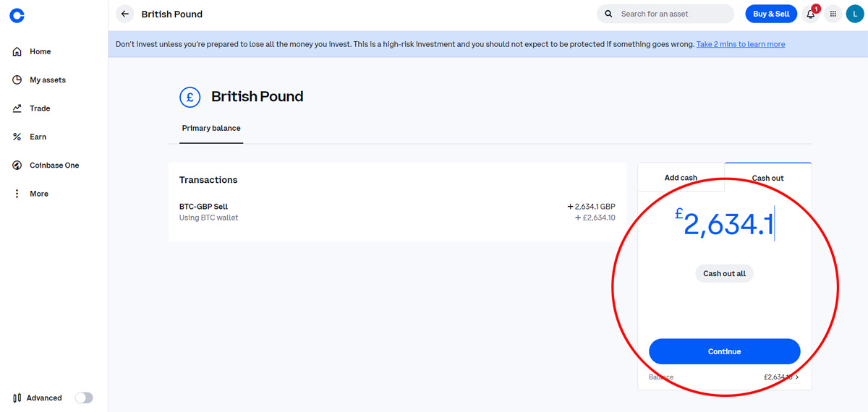Click the Search for an asset field
868x412 pixels.
[665, 14]
